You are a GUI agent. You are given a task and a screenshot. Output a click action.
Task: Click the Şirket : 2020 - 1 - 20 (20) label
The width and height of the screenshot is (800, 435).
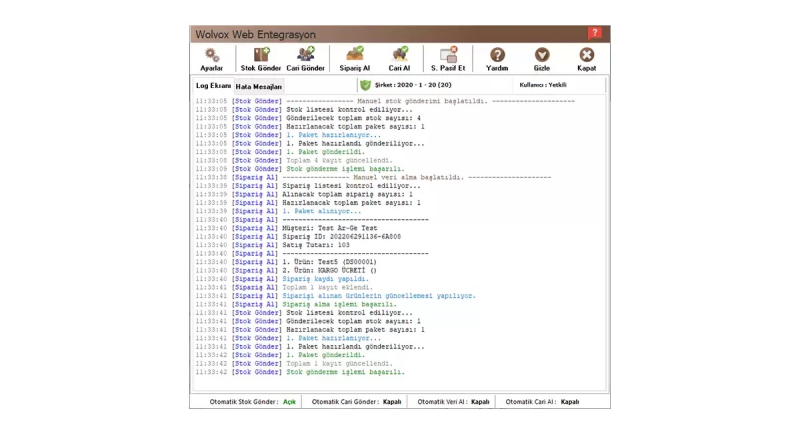coord(413,85)
